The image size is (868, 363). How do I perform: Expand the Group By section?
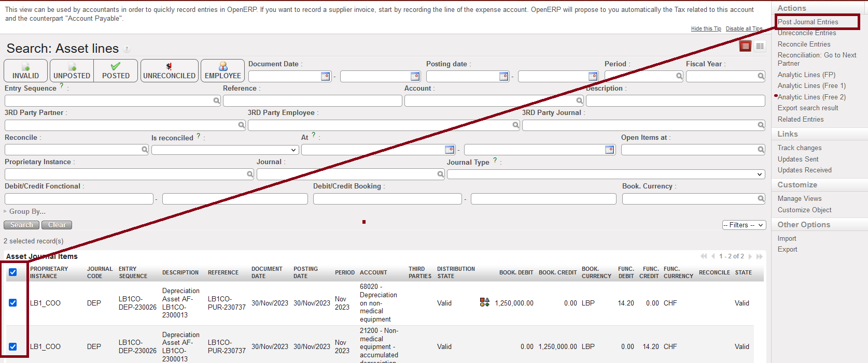click(x=24, y=211)
